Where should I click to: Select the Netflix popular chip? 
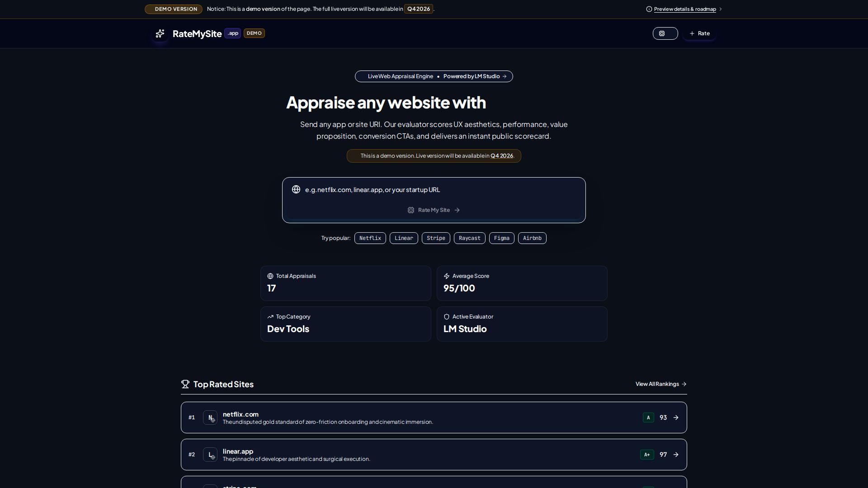click(x=370, y=238)
